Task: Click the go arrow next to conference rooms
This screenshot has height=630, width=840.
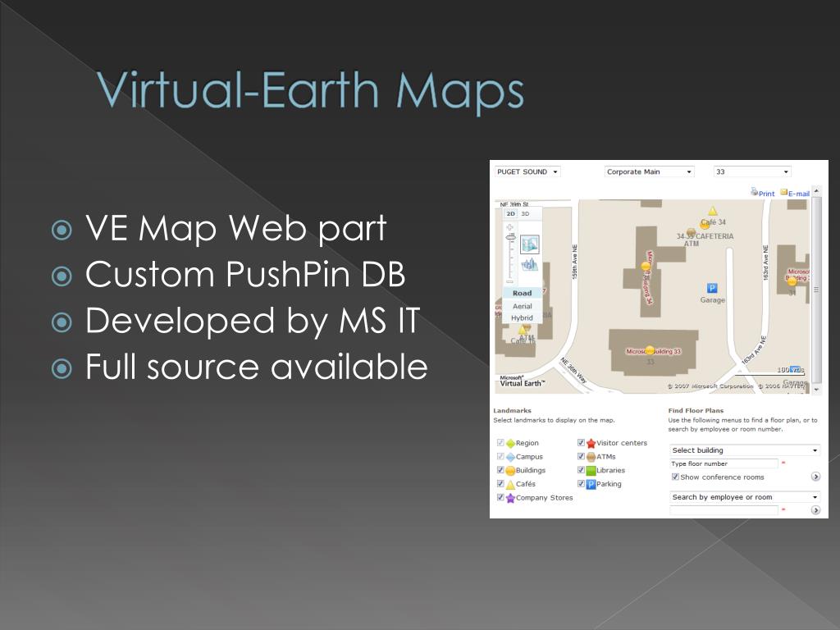Action: click(815, 477)
